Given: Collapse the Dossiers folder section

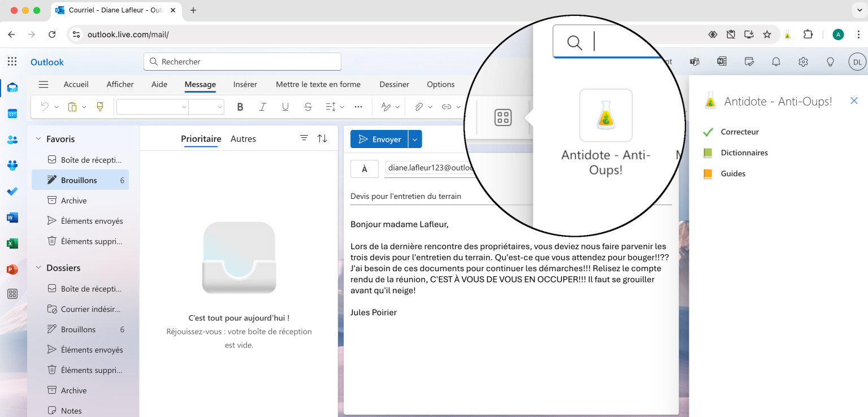Looking at the screenshot, I should tap(38, 268).
